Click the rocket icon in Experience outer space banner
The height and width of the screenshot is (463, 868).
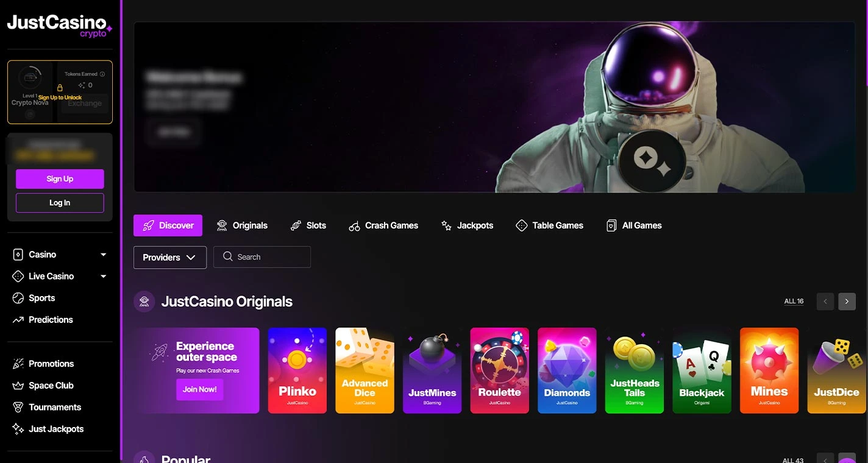click(x=160, y=352)
